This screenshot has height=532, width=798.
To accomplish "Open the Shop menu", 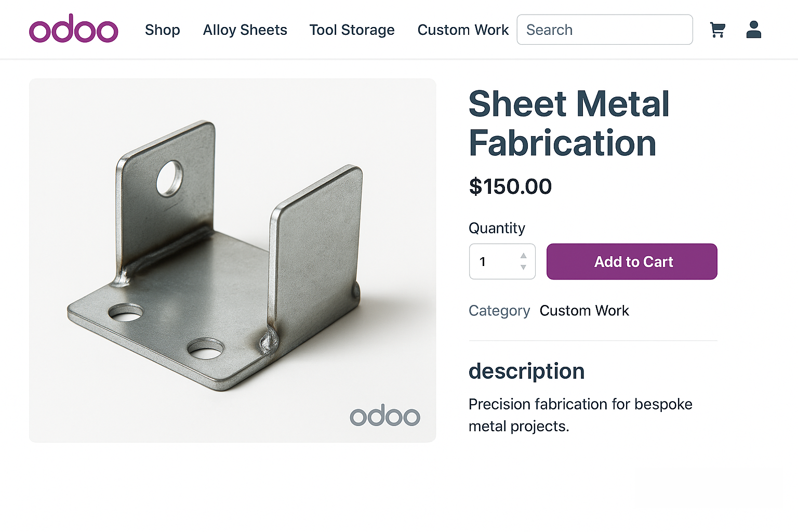I will pos(162,30).
